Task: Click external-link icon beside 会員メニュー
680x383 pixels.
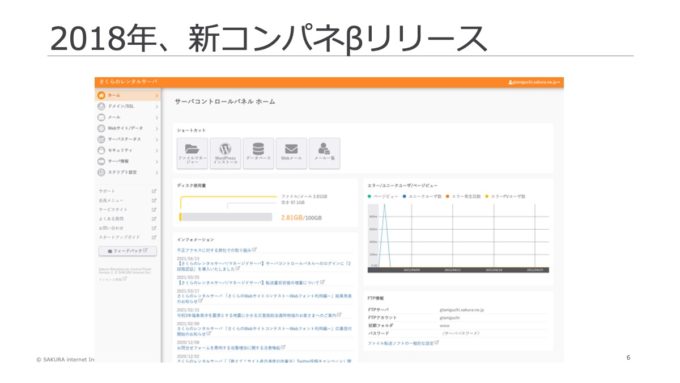Action: [x=154, y=200]
